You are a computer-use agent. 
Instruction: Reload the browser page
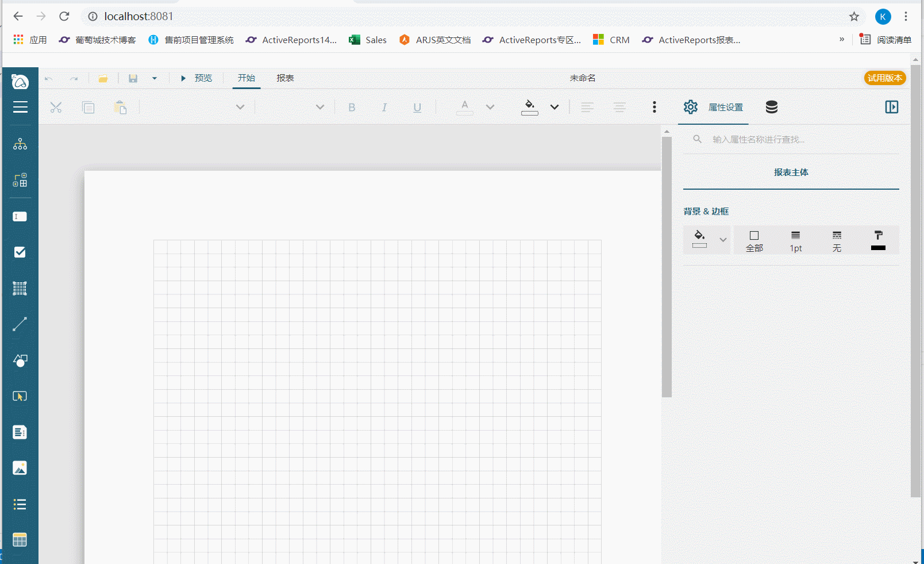click(x=64, y=16)
